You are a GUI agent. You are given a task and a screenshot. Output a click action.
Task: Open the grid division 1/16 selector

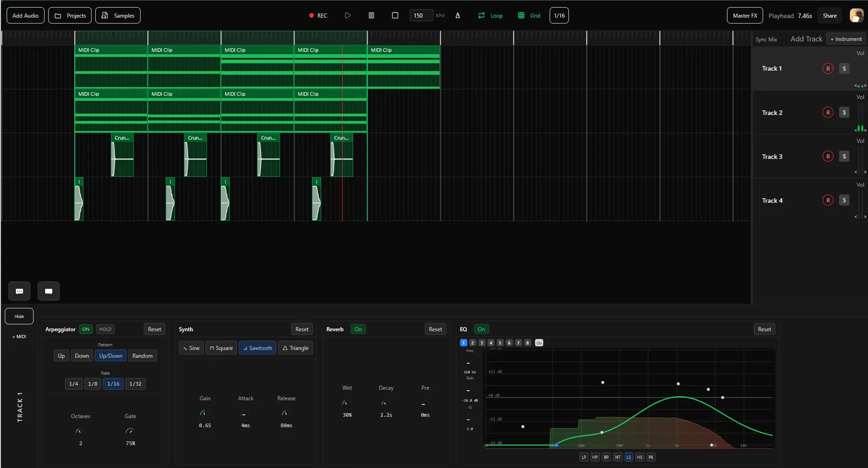tap(559, 15)
